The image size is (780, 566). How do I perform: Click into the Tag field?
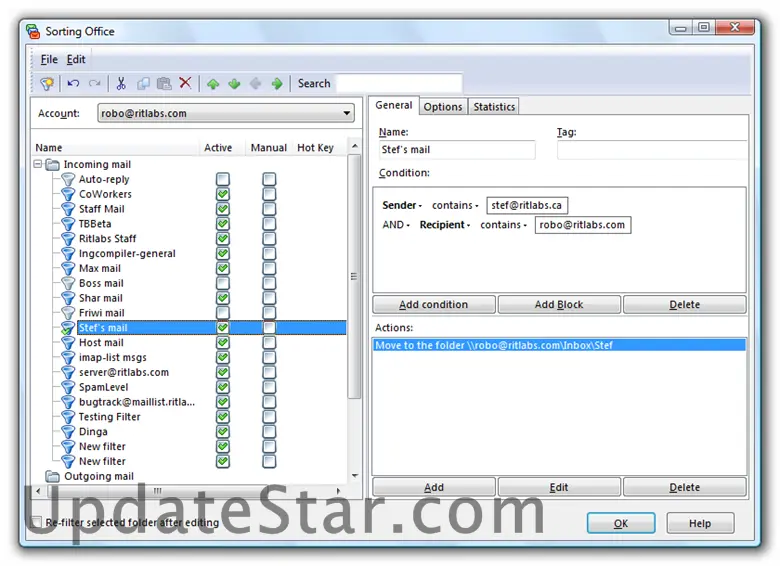click(652, 150)
